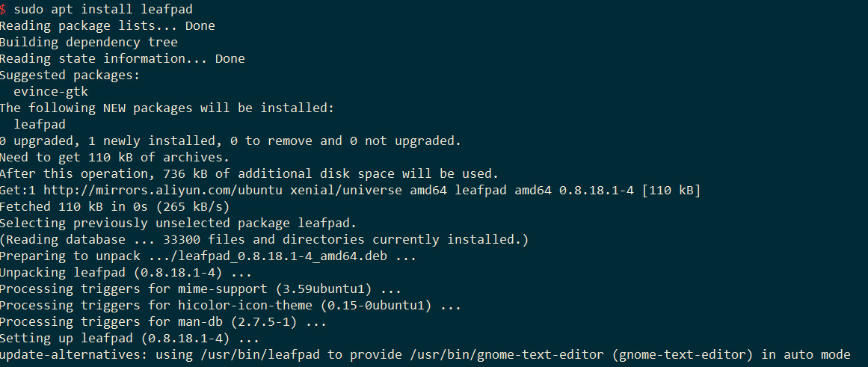Click 'Selecting previously unselected package leafpad' line
This screenshot has width=868, height=367.
(x=178, y=223)
